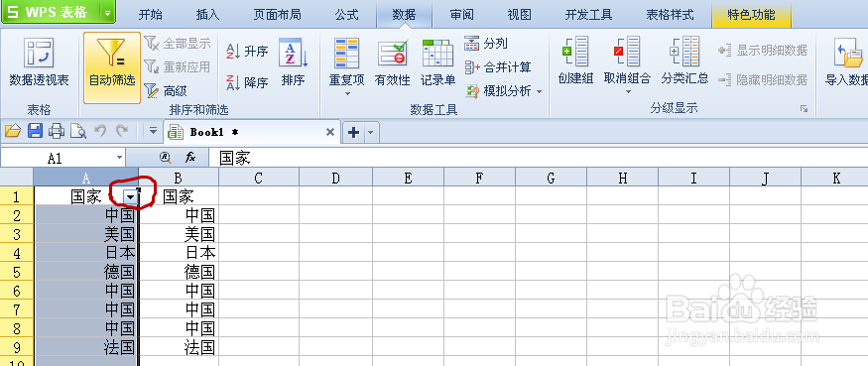The image size is (868, 366).
Task: Select column A header
Action: pyautogui.click(x=85, y=178)
